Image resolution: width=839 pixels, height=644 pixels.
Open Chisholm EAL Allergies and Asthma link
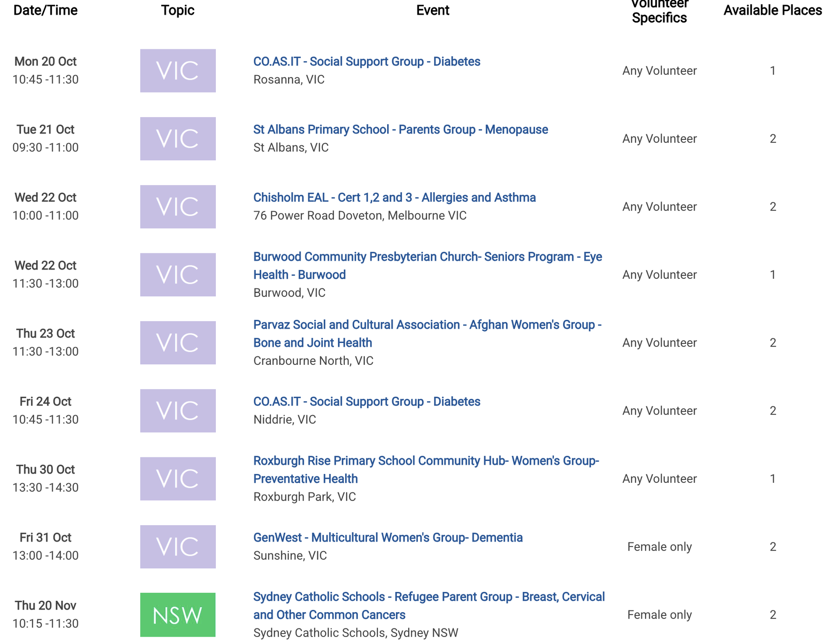(x=394, y=197)
